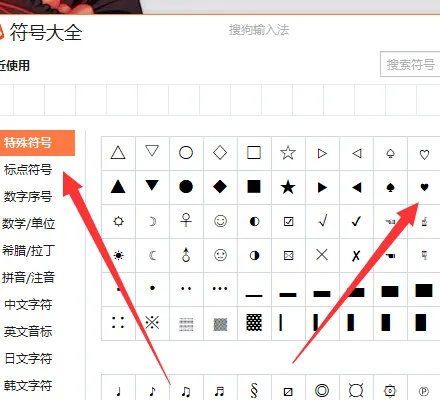Switch to 数学/单位 category
440x400 pixels.
[x=28, y=224]
